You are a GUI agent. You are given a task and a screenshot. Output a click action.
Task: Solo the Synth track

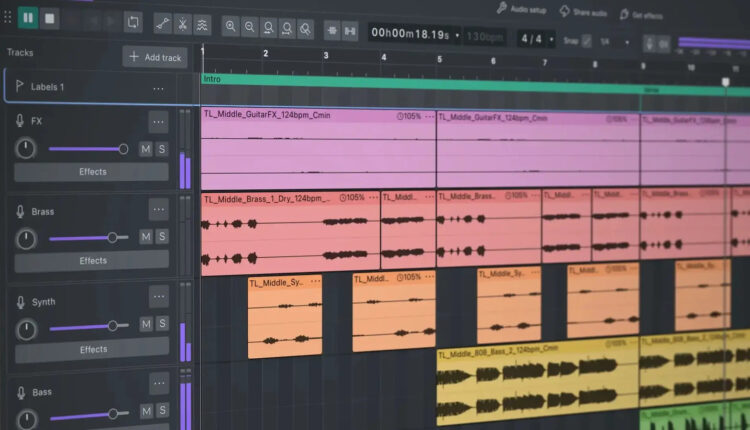[162, 323]
